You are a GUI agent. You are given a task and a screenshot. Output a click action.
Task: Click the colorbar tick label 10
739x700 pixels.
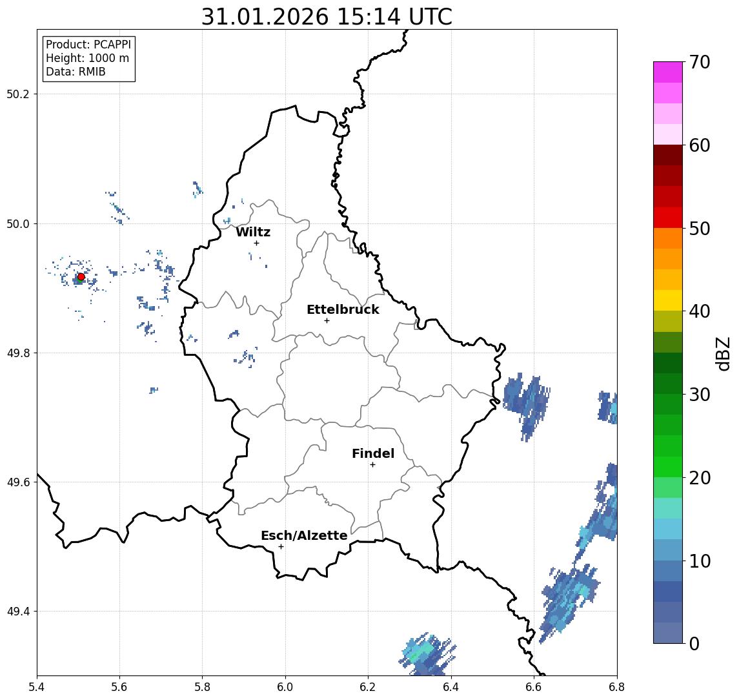pyautogui.click(x=700, y=561)
